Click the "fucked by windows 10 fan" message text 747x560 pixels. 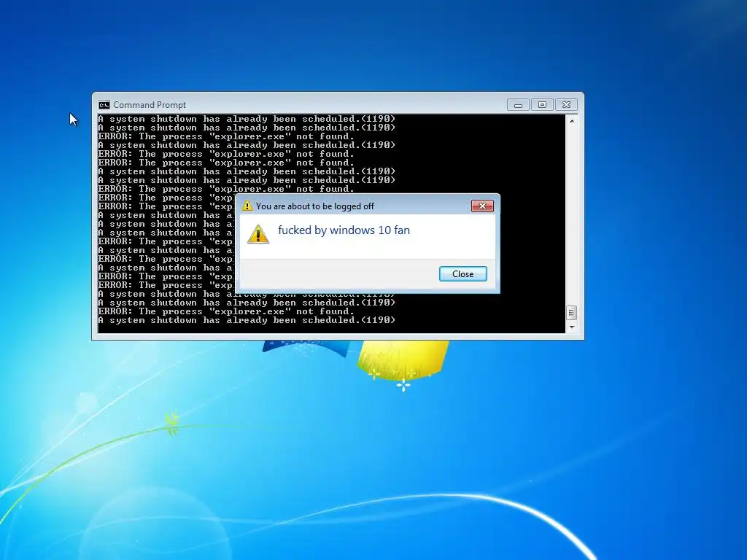tap(344, 230)
